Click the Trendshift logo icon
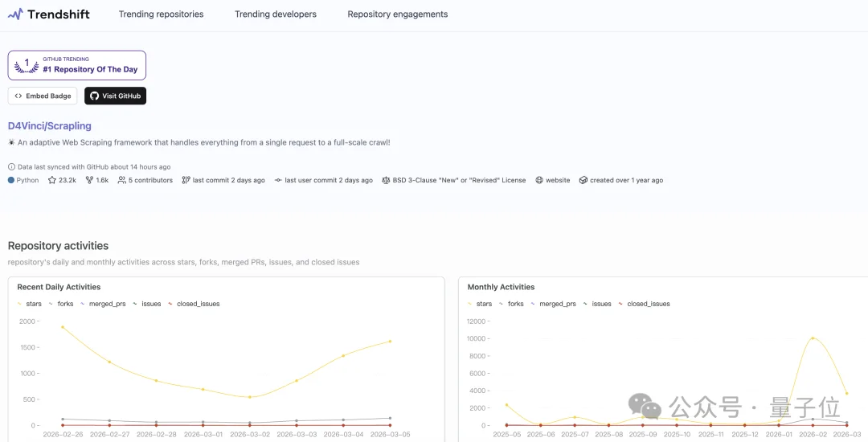 click(x=15, y=14)
